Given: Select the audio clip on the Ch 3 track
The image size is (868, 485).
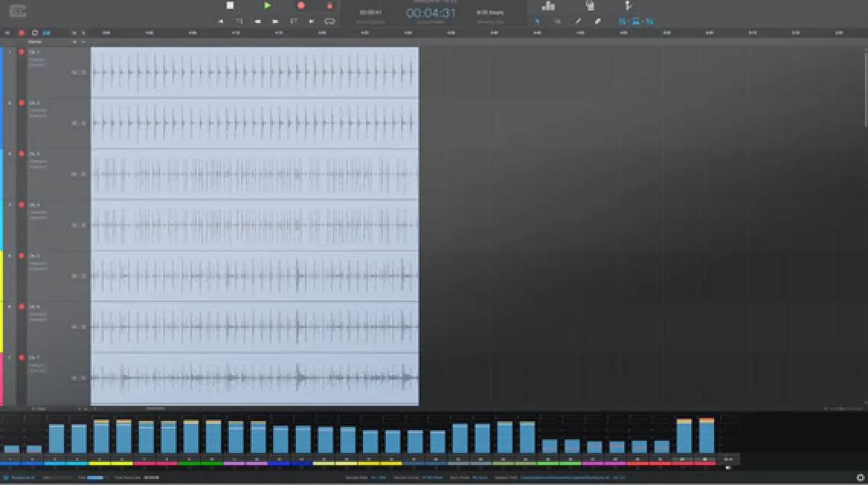Looking at the screenshot, I should [255, 174].
